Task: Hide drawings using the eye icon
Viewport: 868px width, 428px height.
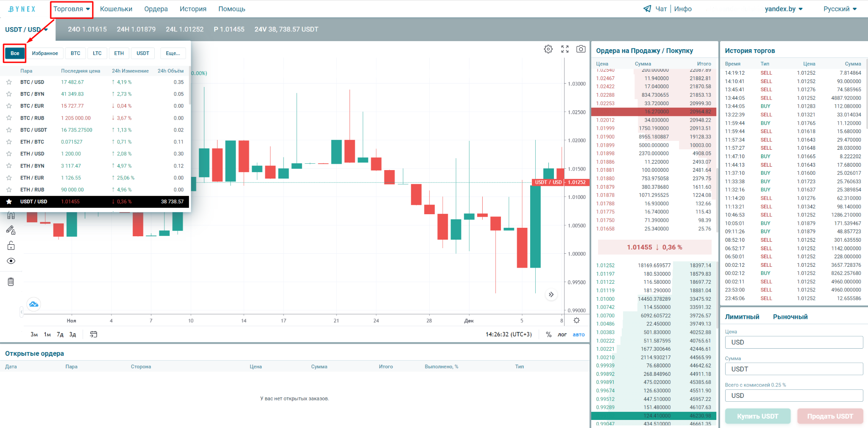Action: point(11,260)
